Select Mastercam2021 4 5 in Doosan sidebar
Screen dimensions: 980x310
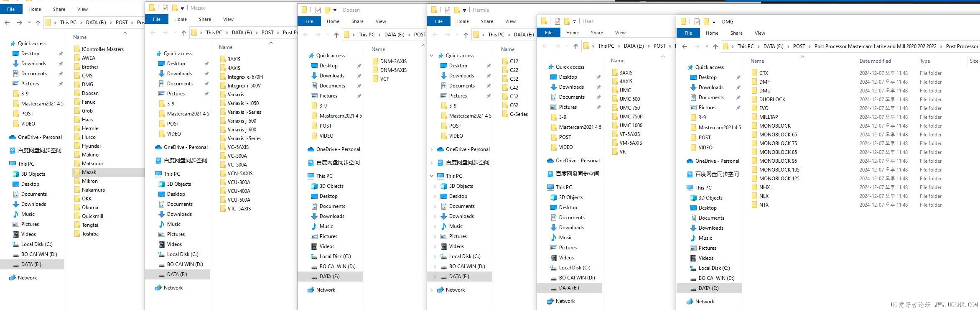pos(341,116)
